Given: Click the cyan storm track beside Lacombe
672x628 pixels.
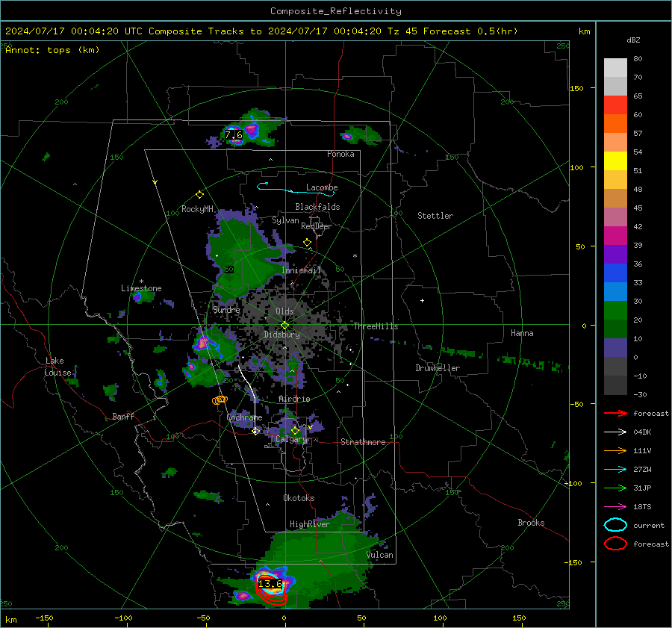Looking at the screenshot, I should [296, 189].
